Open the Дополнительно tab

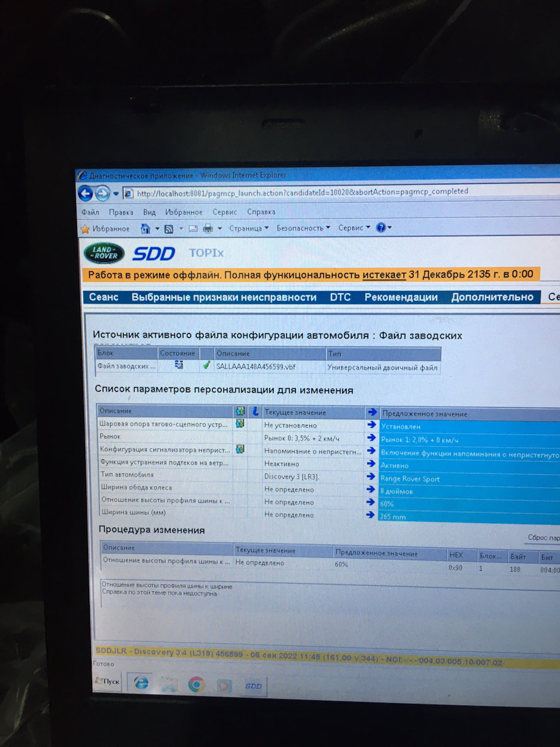492,297
